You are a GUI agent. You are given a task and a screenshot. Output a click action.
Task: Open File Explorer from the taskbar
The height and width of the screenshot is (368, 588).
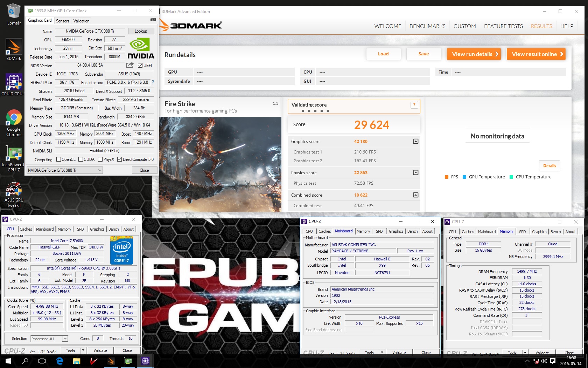(77, 361)
